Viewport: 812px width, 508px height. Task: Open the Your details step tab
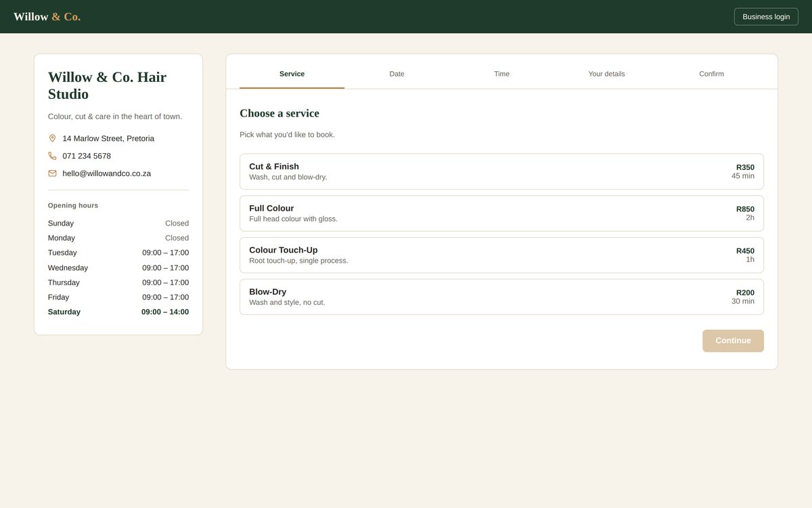pyautogui.click(x=606, y=74)
